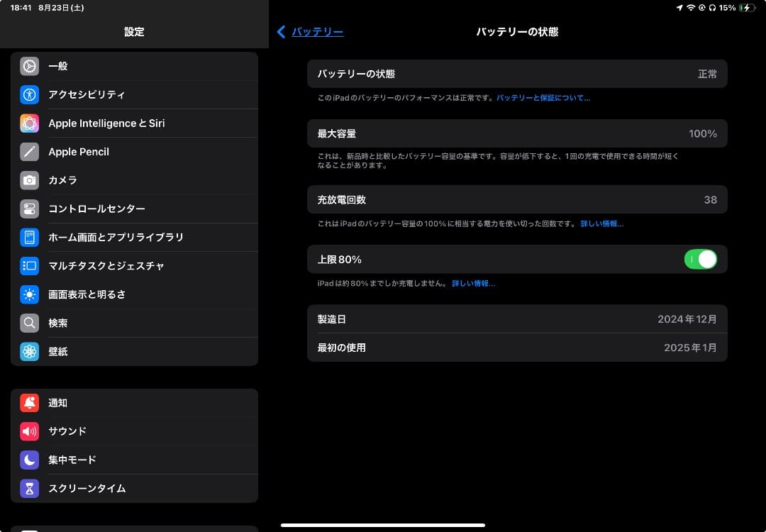
Task: Select the 集中モード moon icon
Action: point(30,459)
